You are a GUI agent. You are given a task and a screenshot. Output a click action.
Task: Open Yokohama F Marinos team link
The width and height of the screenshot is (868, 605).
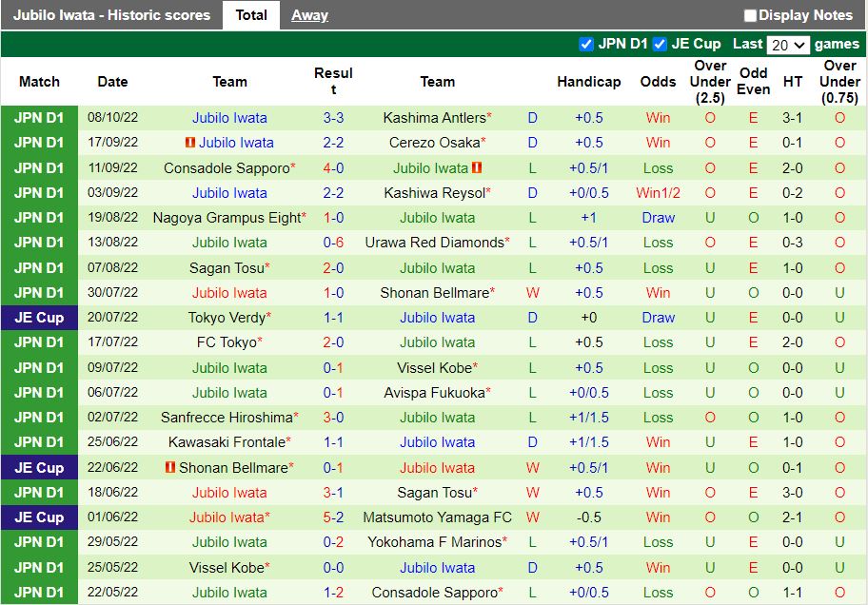[x=435, y=542]
